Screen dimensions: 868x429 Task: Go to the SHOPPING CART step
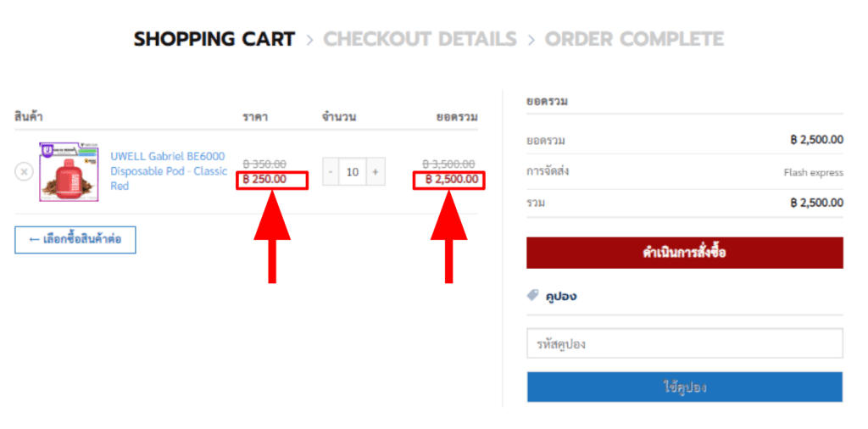214,39
